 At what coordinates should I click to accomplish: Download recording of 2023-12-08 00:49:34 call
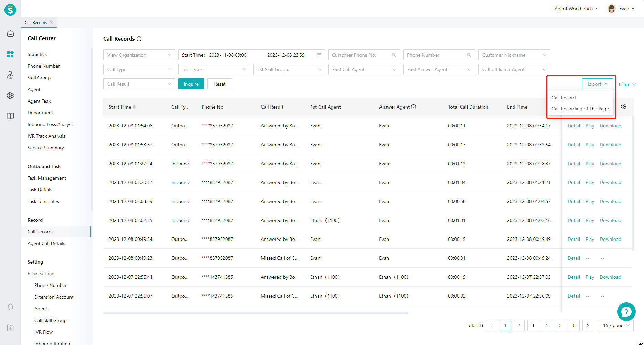click(x=610, y=239)
